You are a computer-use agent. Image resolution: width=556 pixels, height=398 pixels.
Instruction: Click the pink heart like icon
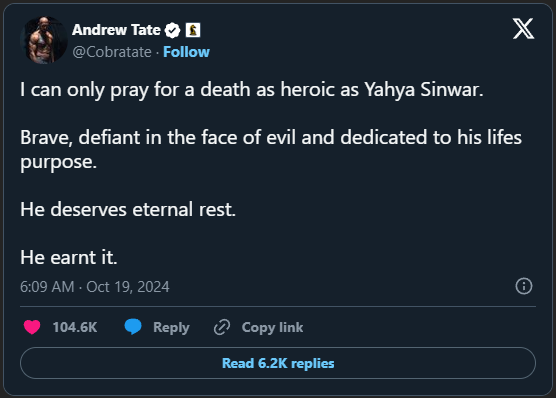[x=32, y=327]
